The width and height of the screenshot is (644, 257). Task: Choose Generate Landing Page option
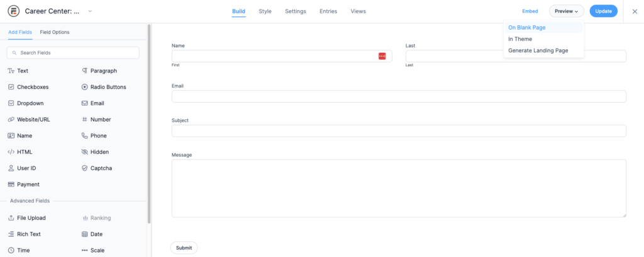click(538, 50)
